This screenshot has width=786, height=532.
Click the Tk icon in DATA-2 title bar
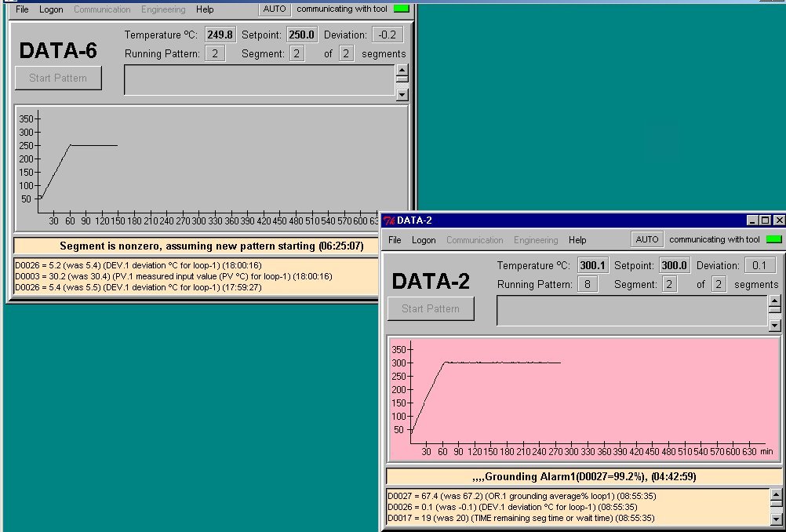click(389, 220)
